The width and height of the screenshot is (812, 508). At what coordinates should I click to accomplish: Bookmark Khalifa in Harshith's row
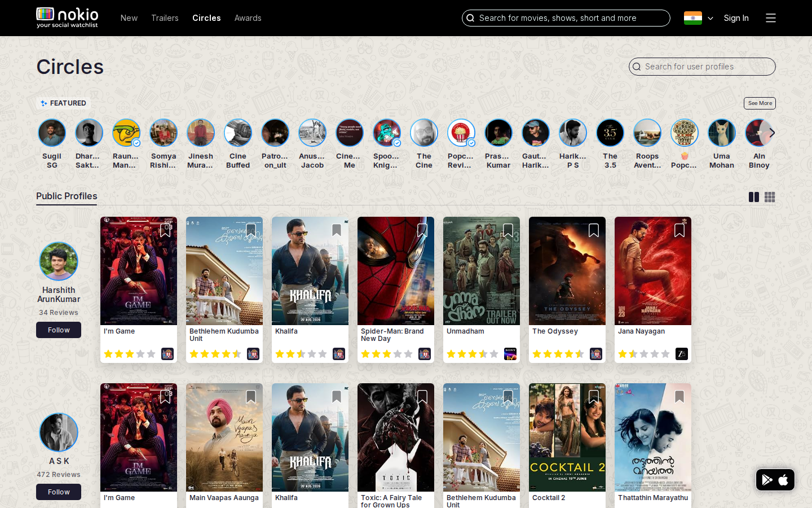(337, 230)
